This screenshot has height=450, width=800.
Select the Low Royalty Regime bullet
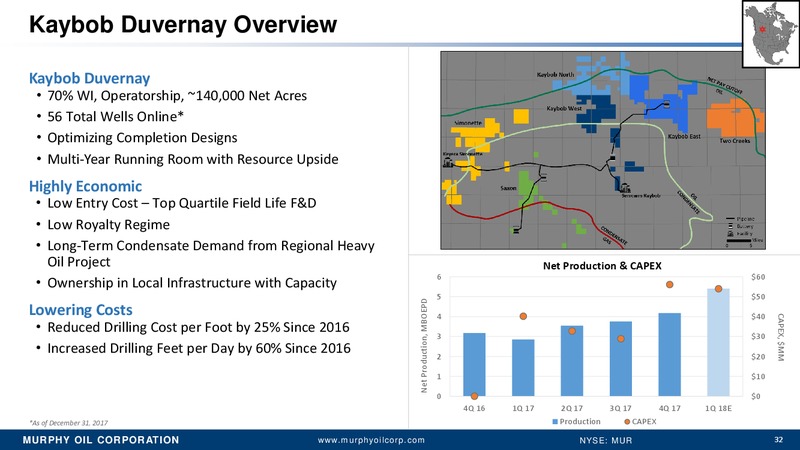point(109,224)
